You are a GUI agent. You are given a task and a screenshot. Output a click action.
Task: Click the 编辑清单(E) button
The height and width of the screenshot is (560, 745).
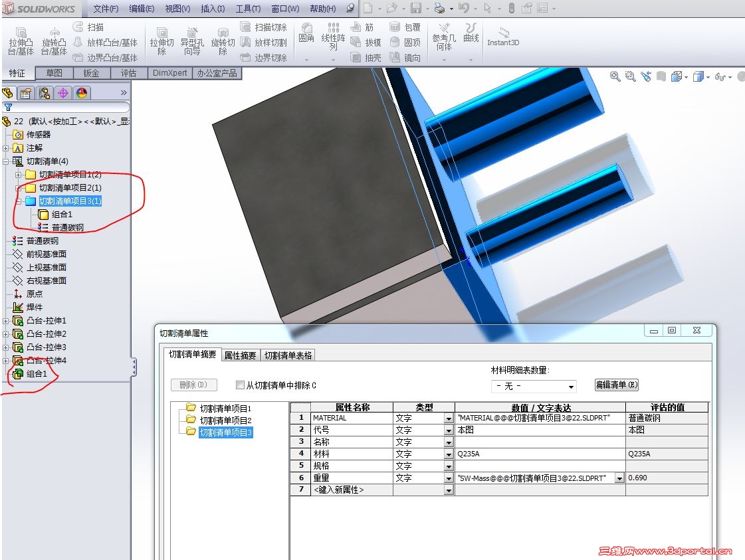click(616, 385)
